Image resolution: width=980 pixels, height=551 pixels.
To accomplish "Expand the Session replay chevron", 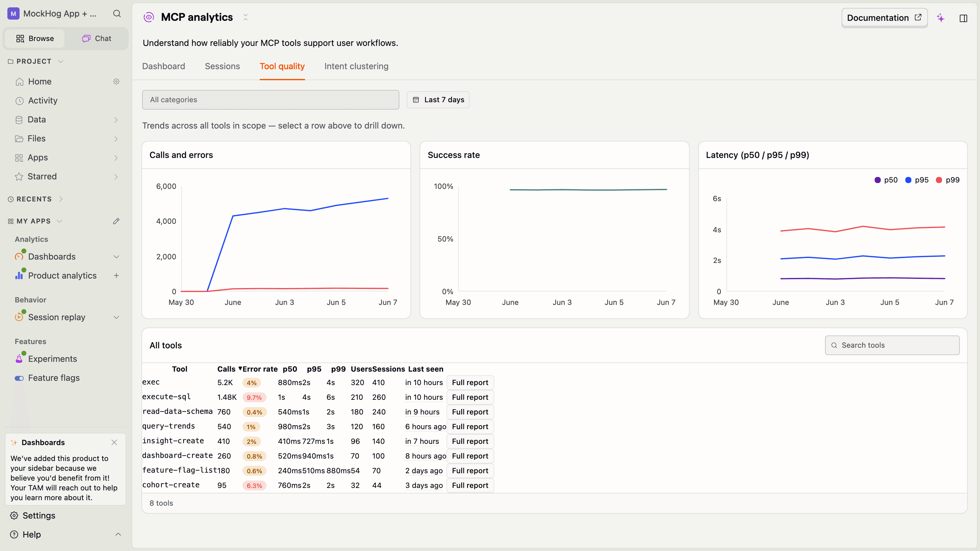I will pos(116,317).
